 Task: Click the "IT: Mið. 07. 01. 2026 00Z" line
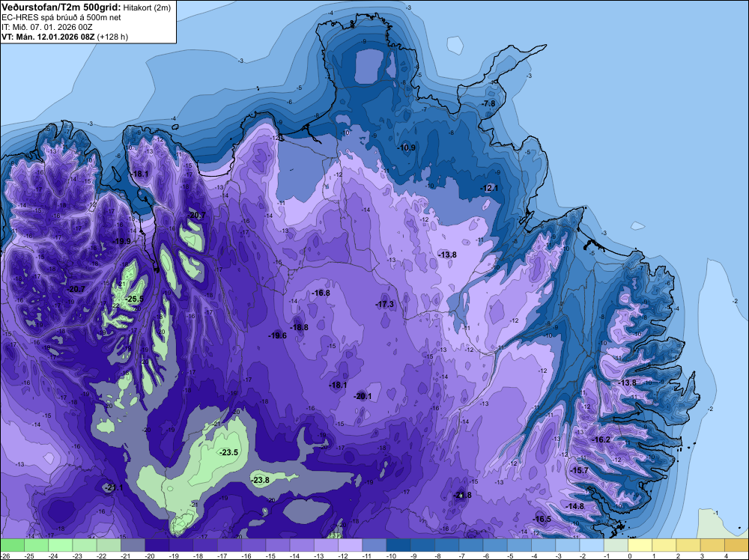click(x=46, y=27)
